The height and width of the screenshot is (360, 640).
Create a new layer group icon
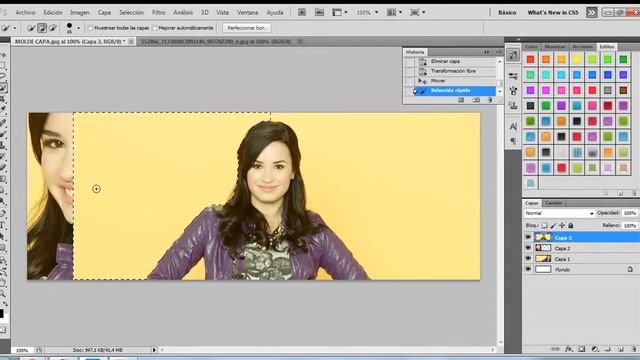[x=608, y=349]
